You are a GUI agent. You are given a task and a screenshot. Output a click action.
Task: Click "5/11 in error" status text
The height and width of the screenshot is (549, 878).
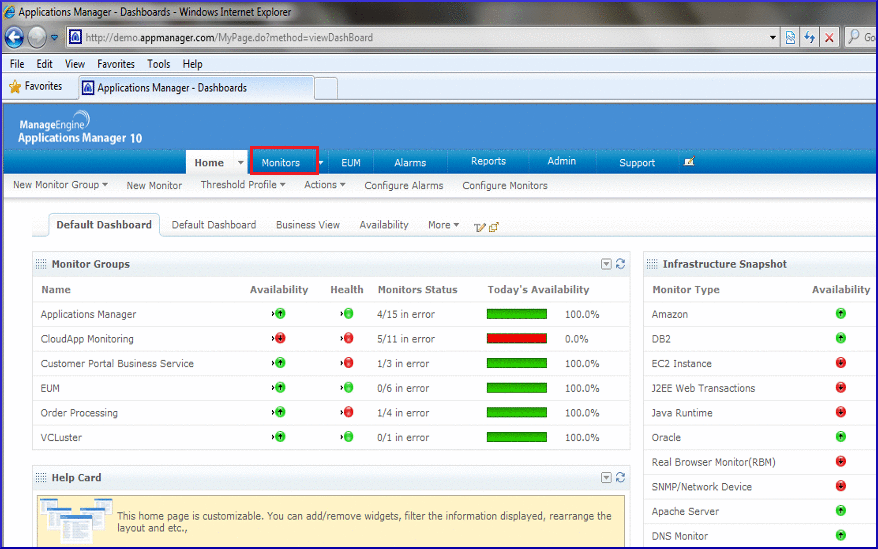[x=406, y=339]
